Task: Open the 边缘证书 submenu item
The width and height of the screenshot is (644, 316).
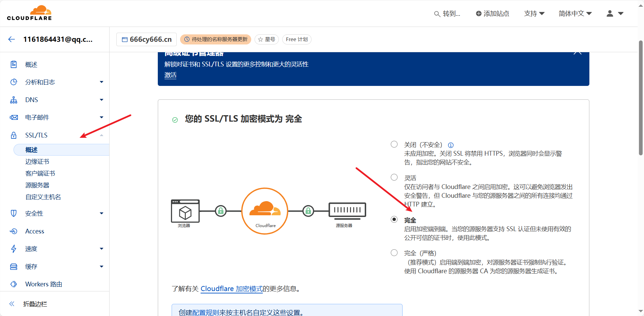Action: tap(37, 162)
